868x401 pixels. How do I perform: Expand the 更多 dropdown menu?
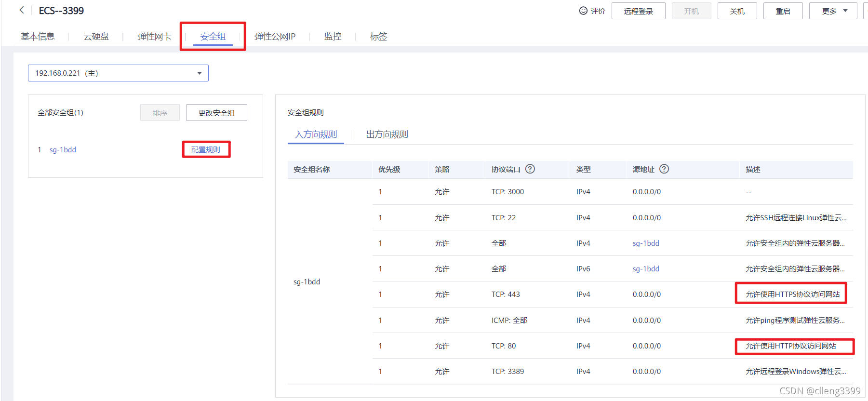[833, 11]
